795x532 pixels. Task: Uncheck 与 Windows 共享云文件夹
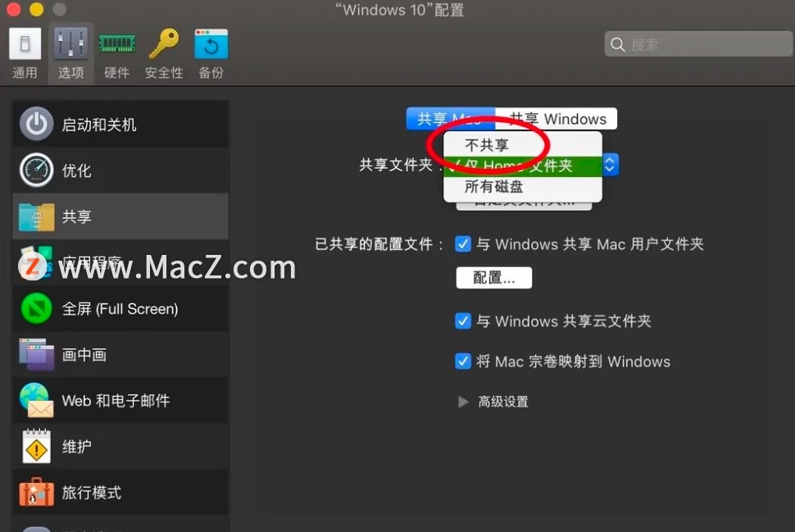[463, 321]
